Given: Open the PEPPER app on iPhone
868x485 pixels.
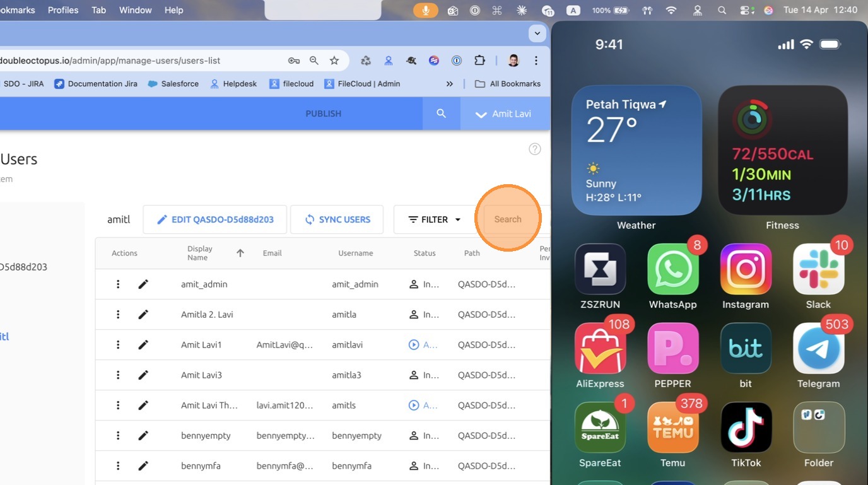Looking at the screenshot, I should tap(673, 349).
